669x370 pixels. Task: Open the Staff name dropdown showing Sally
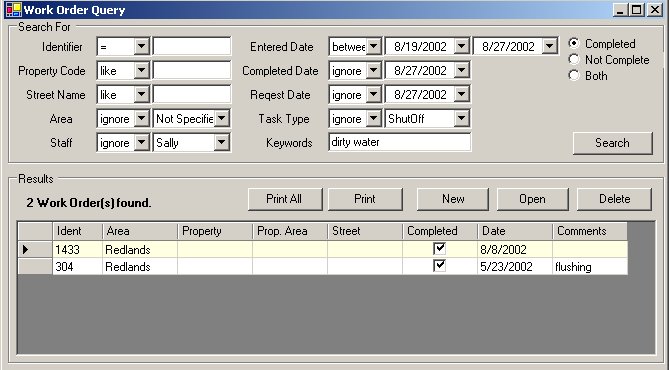(221, 143)
